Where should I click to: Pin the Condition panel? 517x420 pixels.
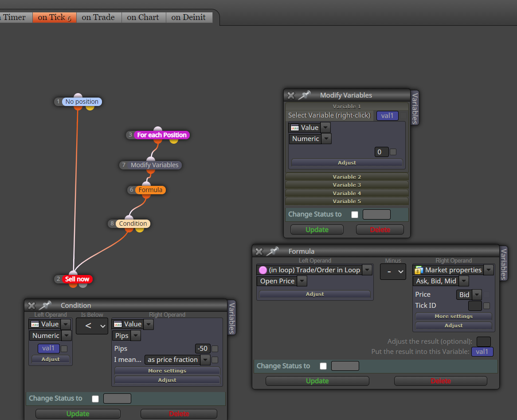coord(45,305)
